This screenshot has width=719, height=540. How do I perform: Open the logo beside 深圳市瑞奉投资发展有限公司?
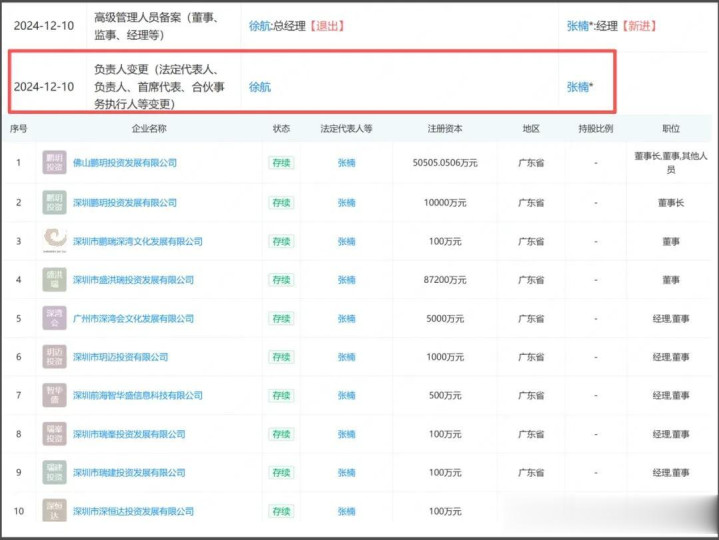pyautogui.click(x=54, y=434)
